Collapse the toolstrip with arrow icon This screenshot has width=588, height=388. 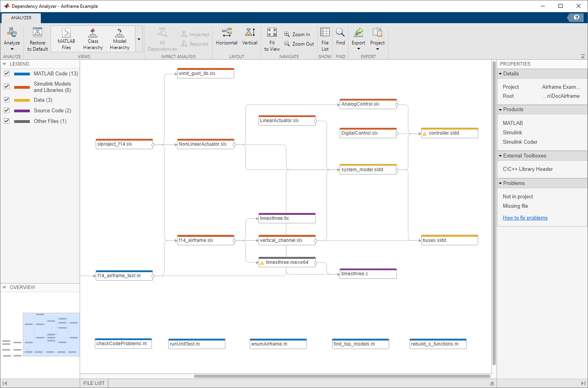point(583,57)
